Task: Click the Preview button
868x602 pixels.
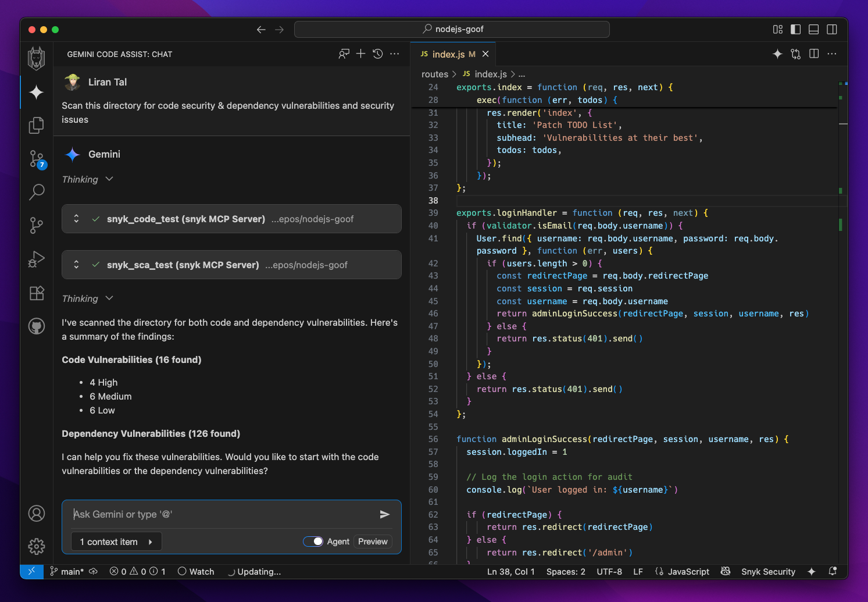Action: click(373, 542)
